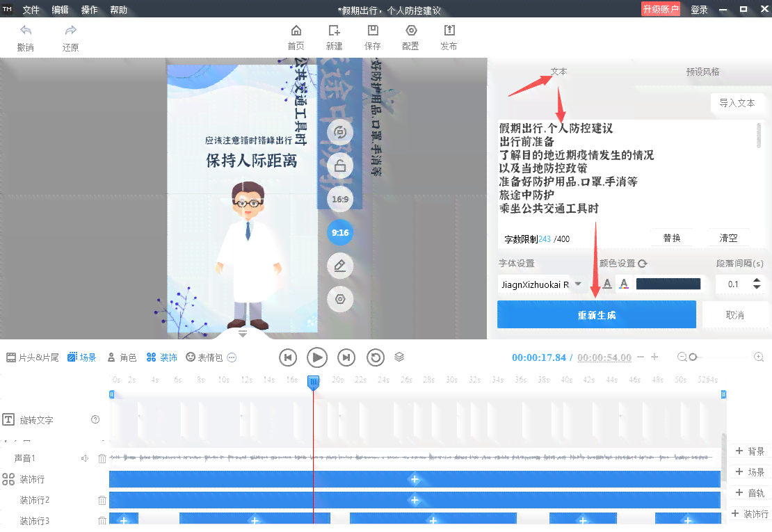Click the swap icon at top of canvas toolbar
This screenshot has height=532, width=772.
(x=340, y=132)
